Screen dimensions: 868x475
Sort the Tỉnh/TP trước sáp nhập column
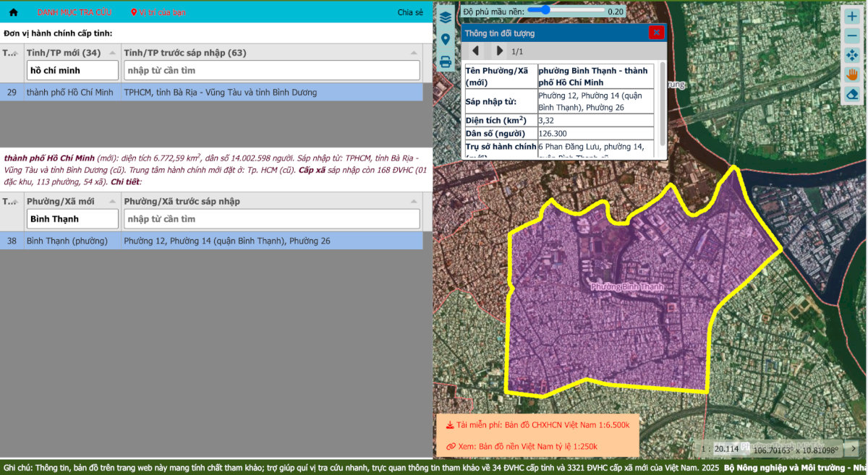point(414,53)
